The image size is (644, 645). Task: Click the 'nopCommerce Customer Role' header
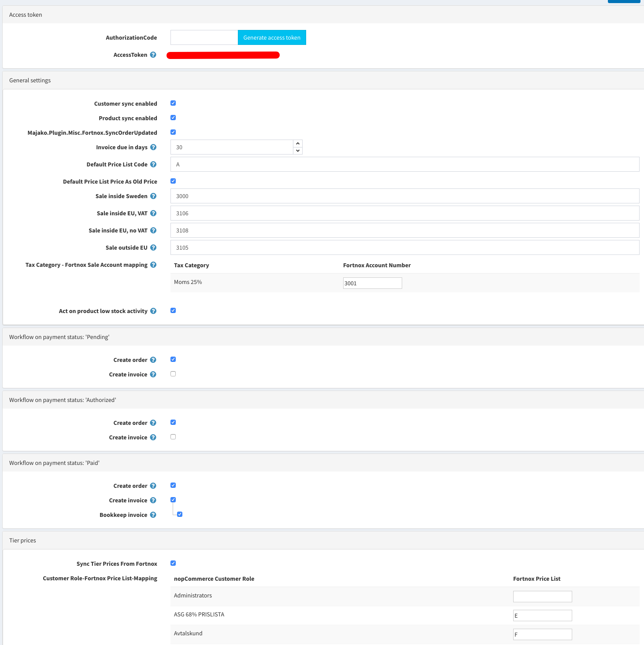click(214, 579)
